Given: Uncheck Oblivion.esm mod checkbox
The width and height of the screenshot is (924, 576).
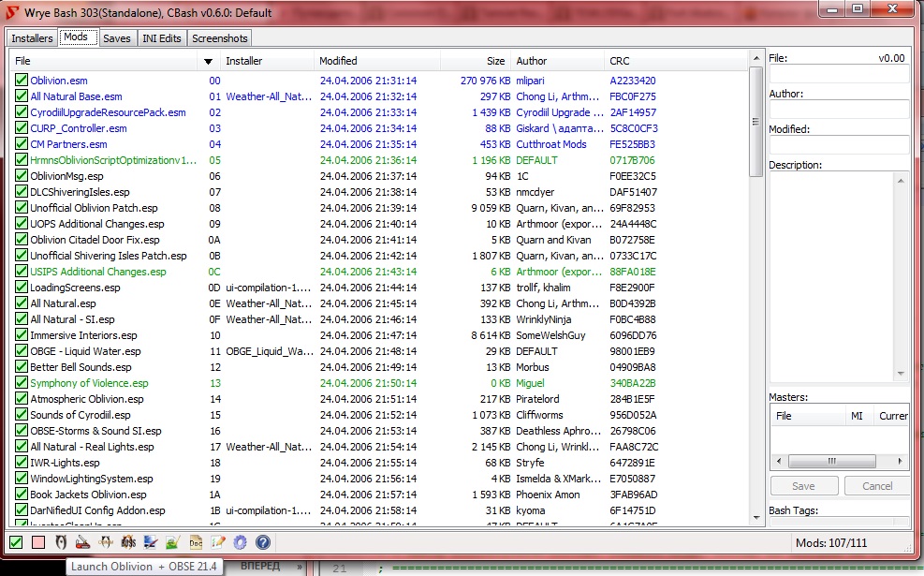Looking at the screenshot, I should click(22, 80).
